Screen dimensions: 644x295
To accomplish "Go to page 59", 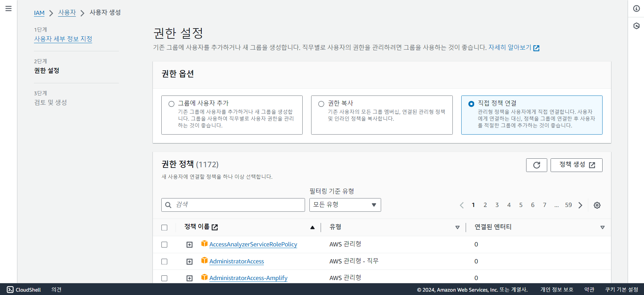I will (568, 205).
